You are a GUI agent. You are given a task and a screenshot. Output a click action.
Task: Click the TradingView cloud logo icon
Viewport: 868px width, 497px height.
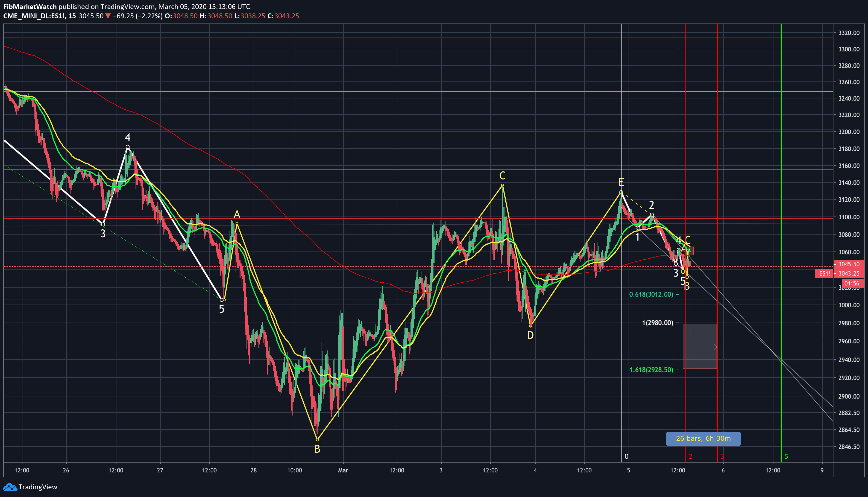10,487
